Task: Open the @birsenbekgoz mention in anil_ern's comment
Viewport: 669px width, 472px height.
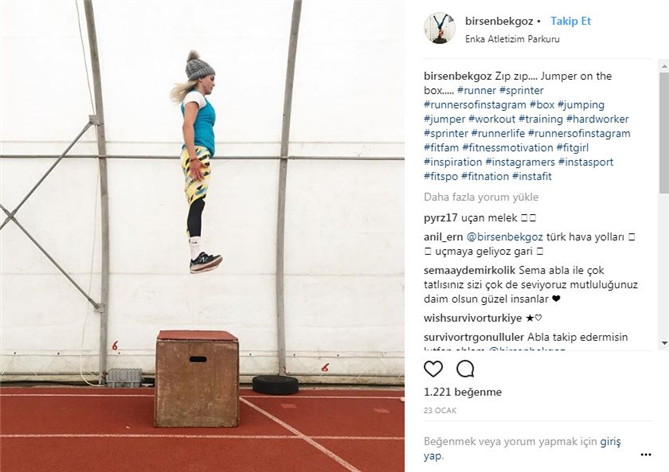Action: (x=504, y=237)
